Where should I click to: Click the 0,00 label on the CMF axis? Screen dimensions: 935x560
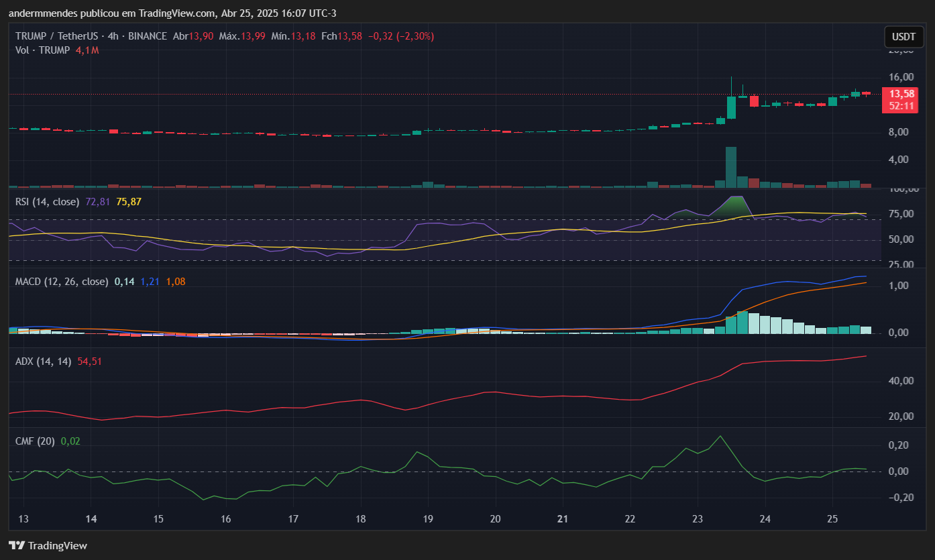point(900,471)
